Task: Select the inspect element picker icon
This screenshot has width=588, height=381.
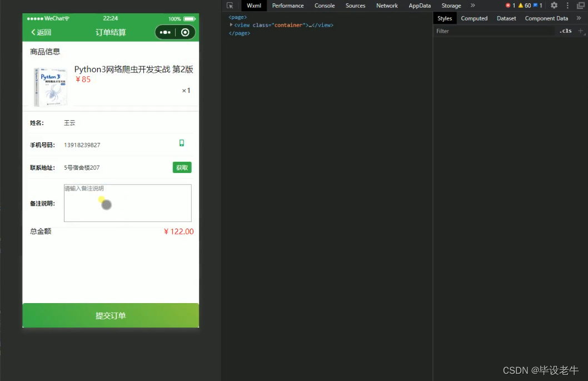Action: [x=230, y=6]
